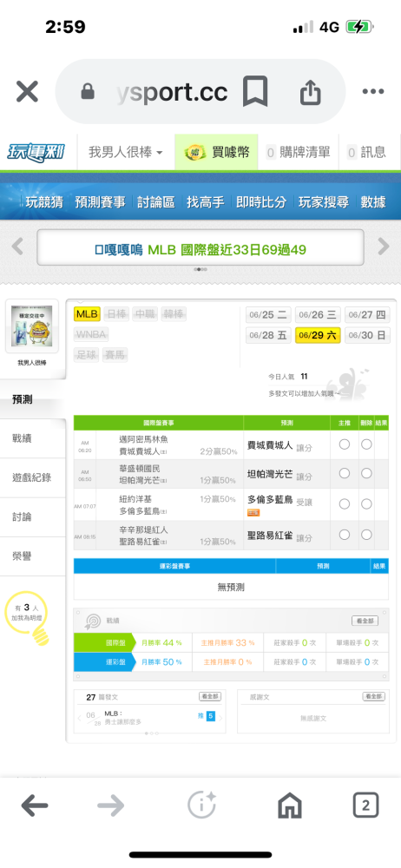
Task: Open the tab switcher showing 2
Action: [365, 806]
